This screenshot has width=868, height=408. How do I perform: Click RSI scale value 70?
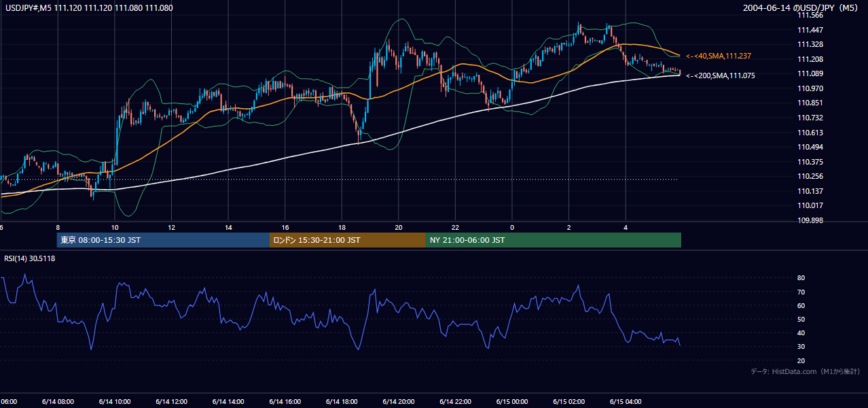pyautogui.click(x=801, y=292)
